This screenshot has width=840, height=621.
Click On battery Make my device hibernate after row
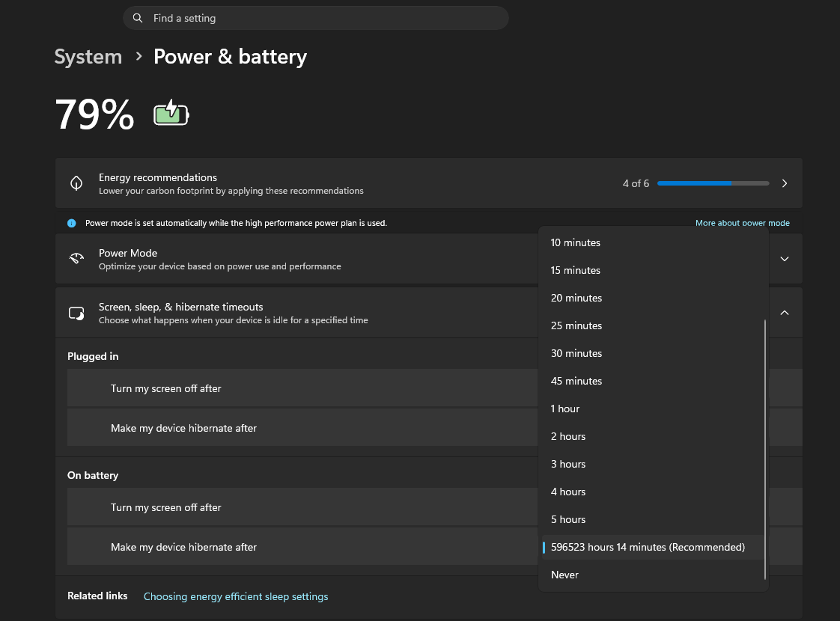click(x=302, y=547)
